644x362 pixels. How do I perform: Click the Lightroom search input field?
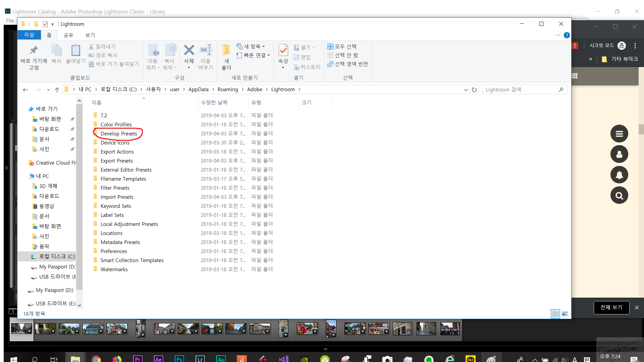pyautogui.click(x=520, y=90)
